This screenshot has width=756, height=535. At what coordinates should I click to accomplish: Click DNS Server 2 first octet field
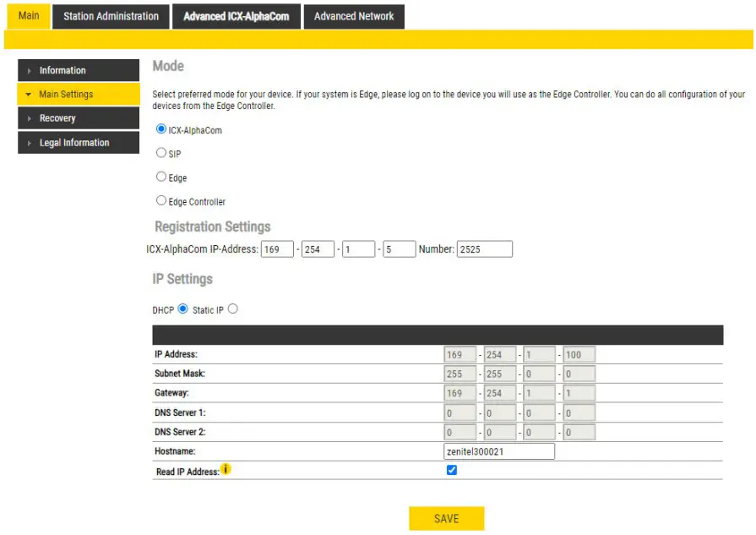(460, 432)
